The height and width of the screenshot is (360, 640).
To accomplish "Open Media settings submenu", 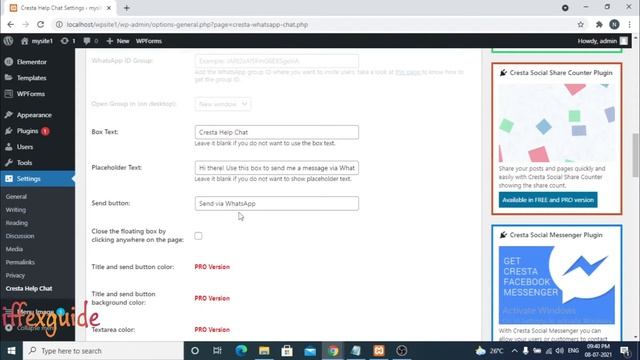I will 14,249.
